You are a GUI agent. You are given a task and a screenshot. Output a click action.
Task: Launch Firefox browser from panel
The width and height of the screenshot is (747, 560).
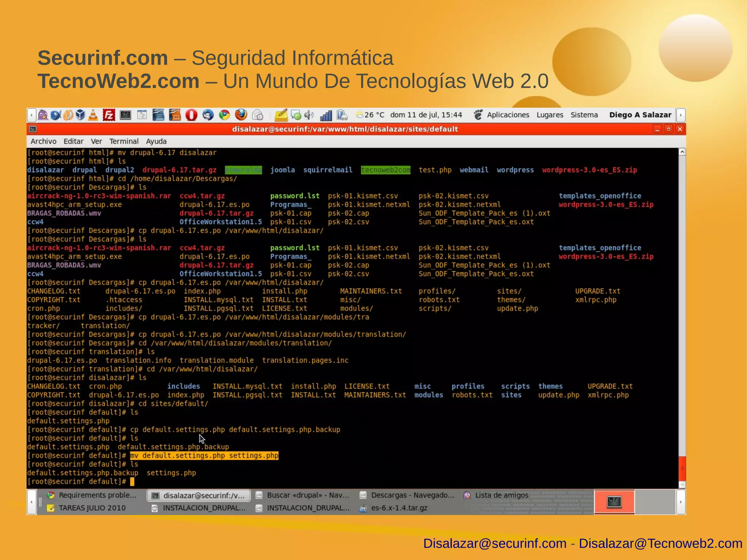(x=241, y=115)
